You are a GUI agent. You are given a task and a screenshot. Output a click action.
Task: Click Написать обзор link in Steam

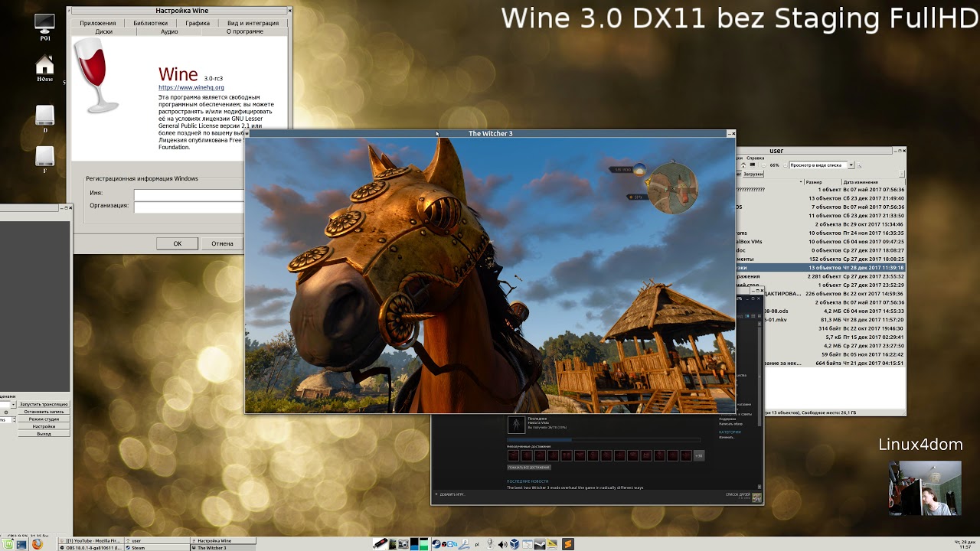click(x=730, y=423)
